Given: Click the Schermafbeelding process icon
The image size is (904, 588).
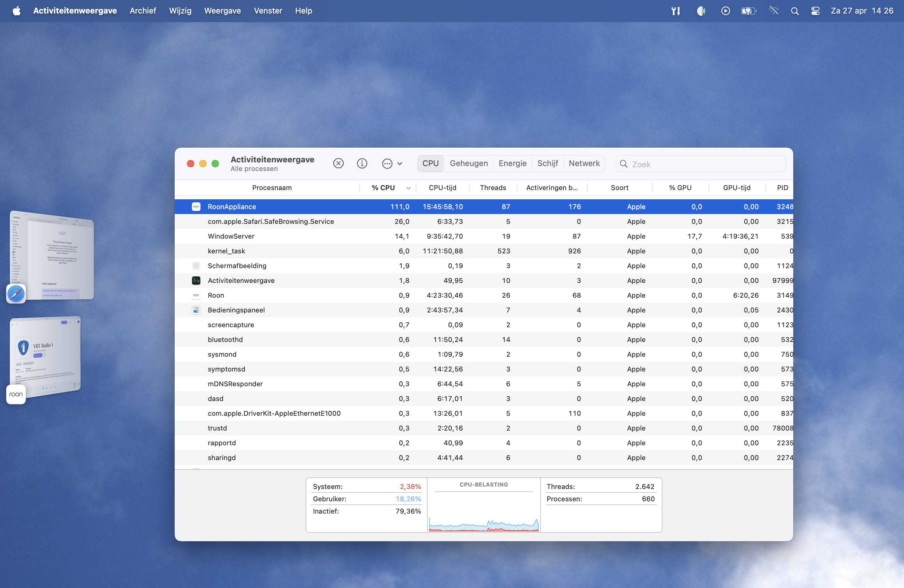Looking at the screenshot, I should (x=196, y=266).
